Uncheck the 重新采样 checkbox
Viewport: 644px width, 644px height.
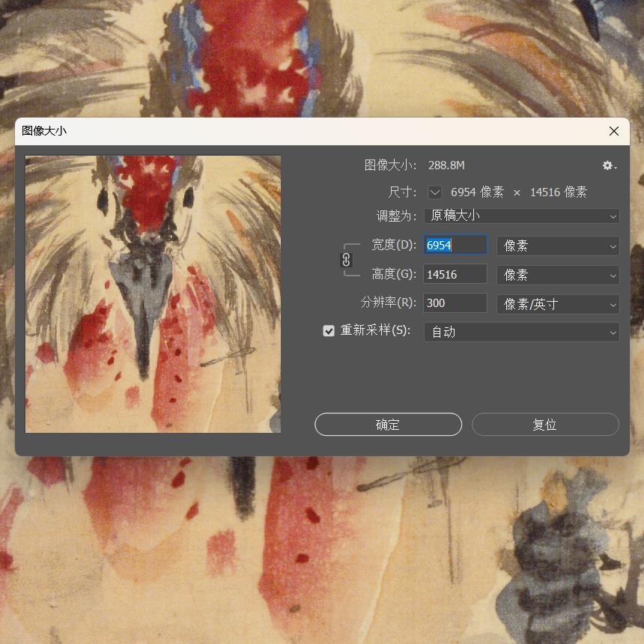[329, 331]
